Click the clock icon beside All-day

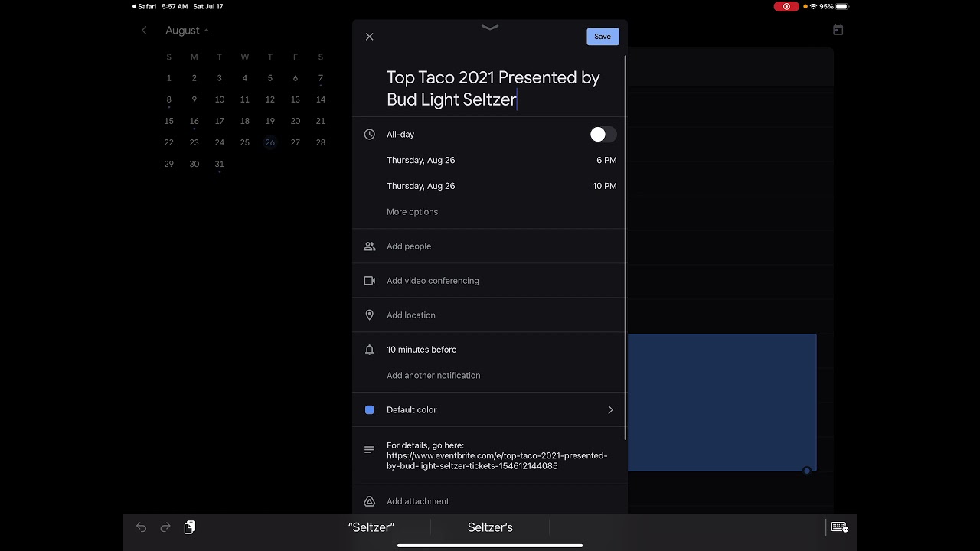pyautogui.click(x=370, y=135)
